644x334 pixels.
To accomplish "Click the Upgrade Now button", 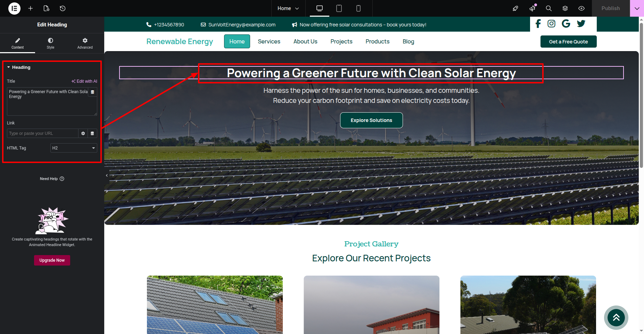I will [52, 260].
